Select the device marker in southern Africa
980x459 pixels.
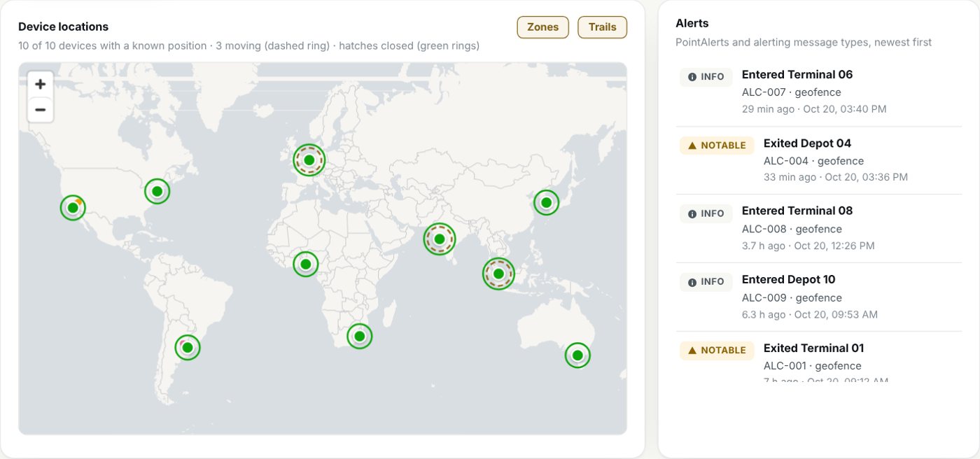[x=360, y=337]
